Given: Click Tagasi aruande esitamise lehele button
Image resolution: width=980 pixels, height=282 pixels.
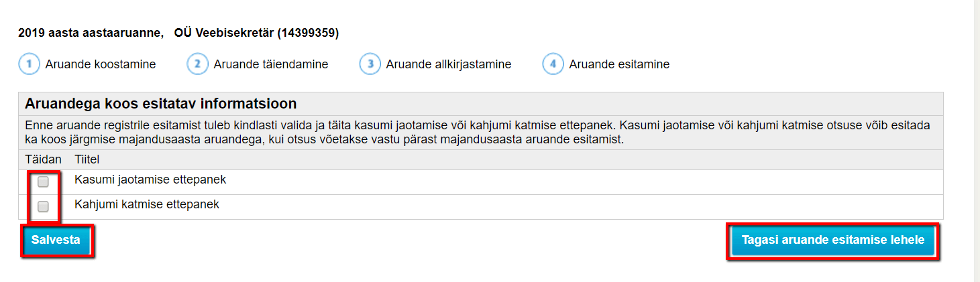Looking at the screenshot, I should (832, 240).
